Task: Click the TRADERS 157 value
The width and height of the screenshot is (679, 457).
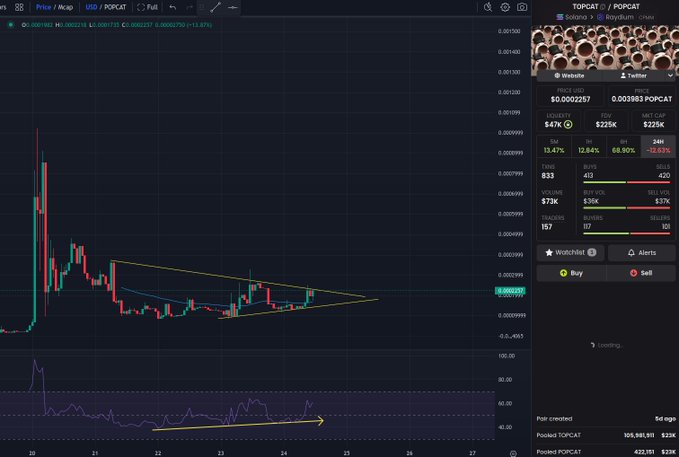Action: point(547,227)
